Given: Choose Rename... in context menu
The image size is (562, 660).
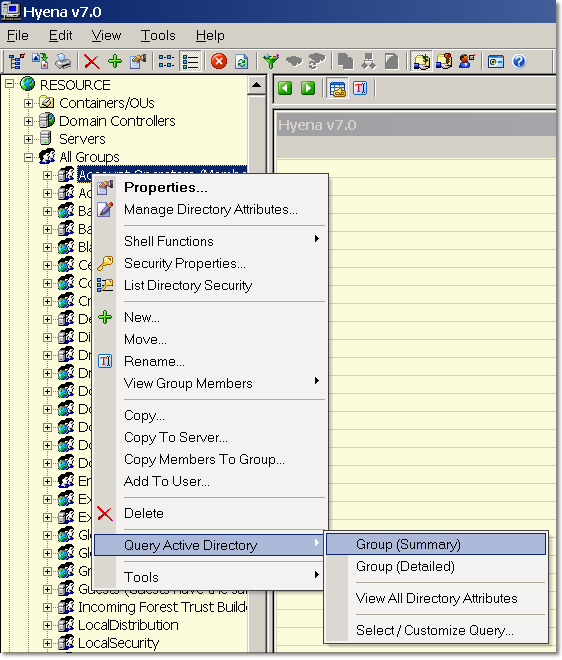Looking at the screenshot, I should [210, 361].
